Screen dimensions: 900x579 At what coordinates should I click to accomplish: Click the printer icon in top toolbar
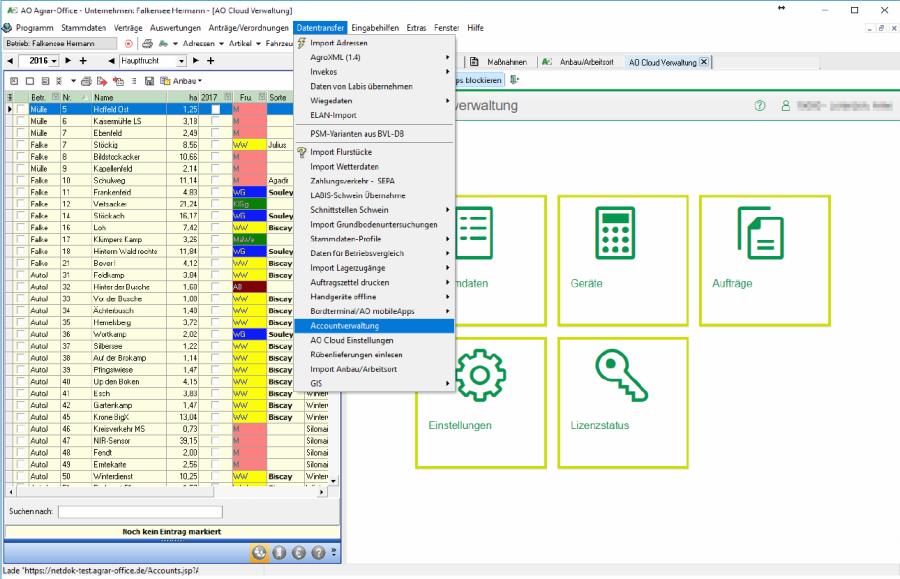coord(147,44)
